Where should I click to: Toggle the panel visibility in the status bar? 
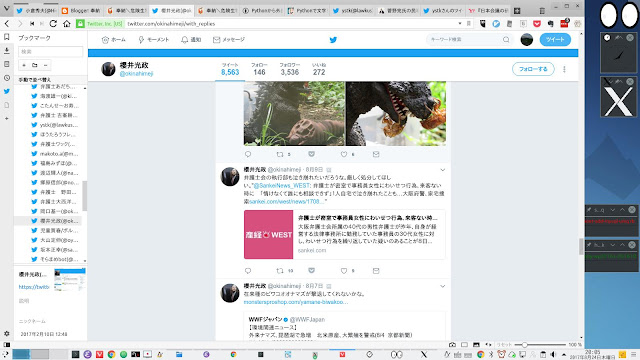[7, 344]
